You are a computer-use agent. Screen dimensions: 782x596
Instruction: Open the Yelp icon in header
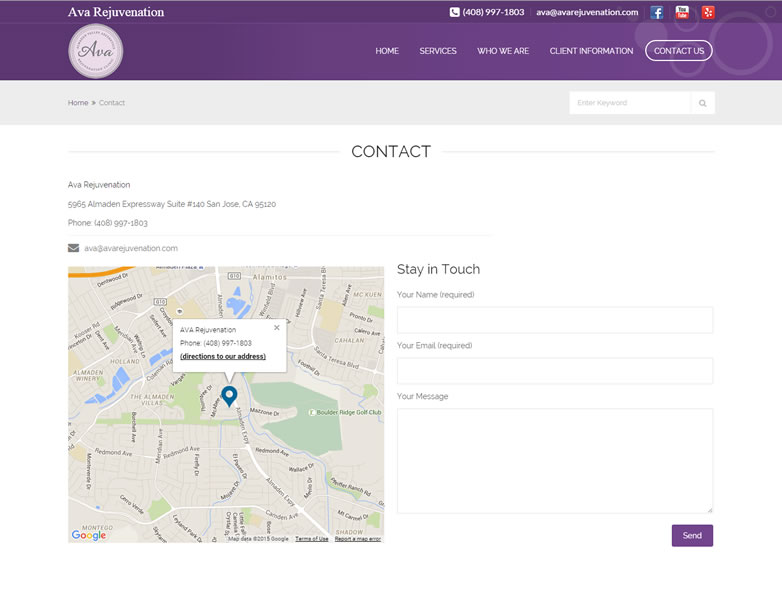pos(708,13)
